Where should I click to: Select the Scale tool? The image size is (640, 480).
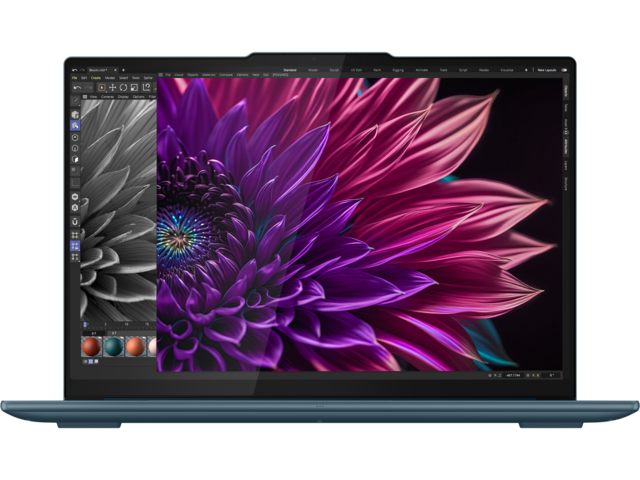pyautogui.click(x=133, y=88)
